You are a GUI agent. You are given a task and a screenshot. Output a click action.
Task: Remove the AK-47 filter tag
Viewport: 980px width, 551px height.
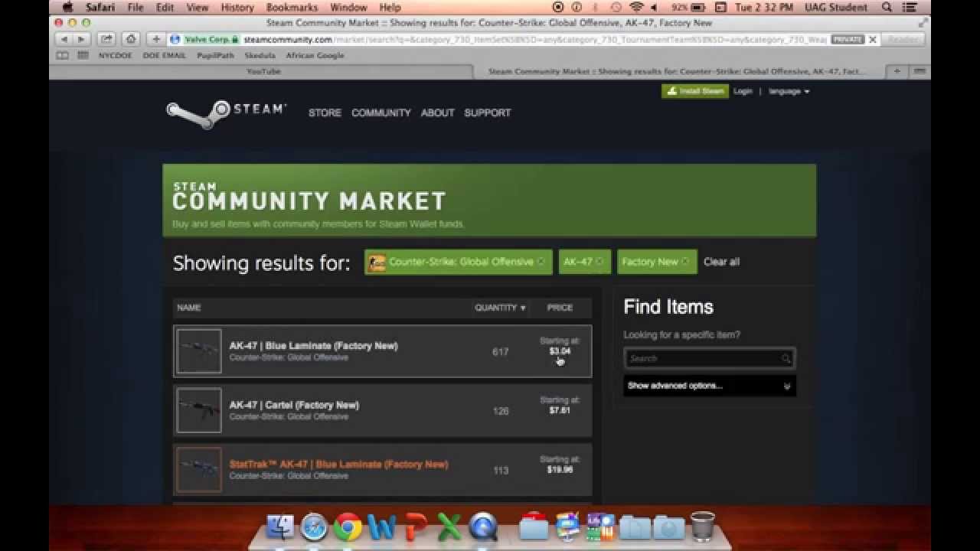(599, 262)
